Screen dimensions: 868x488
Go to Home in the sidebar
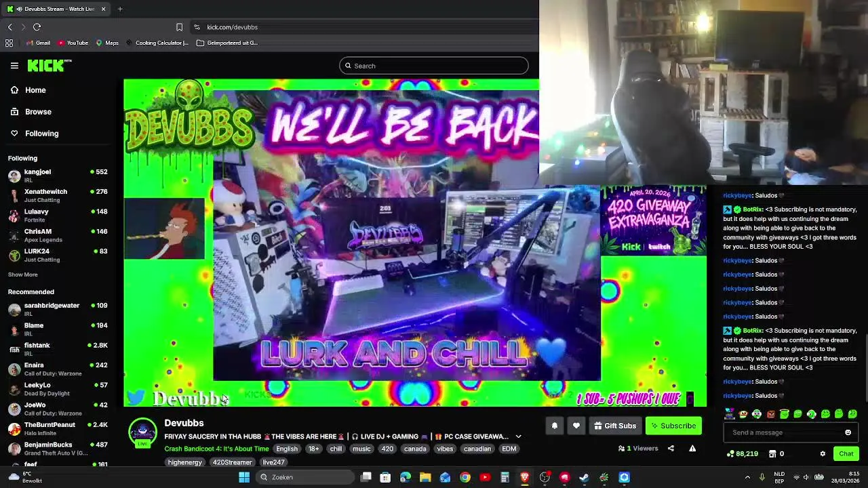tap(35, 90)
